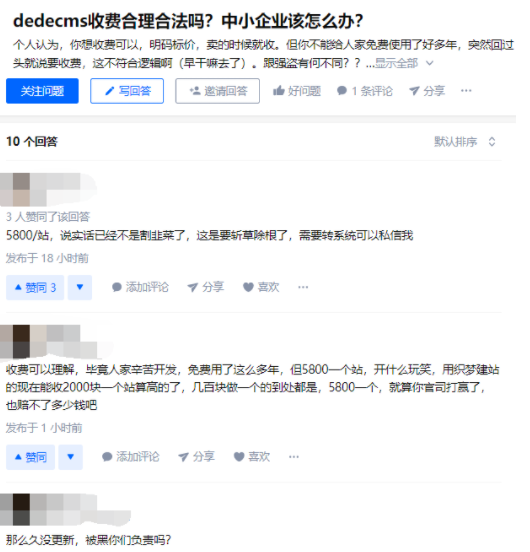Image resolution: width=530 pixels, height=552 pixels.
Task: Share the first answer using 分享
Action: coord(206,287)
